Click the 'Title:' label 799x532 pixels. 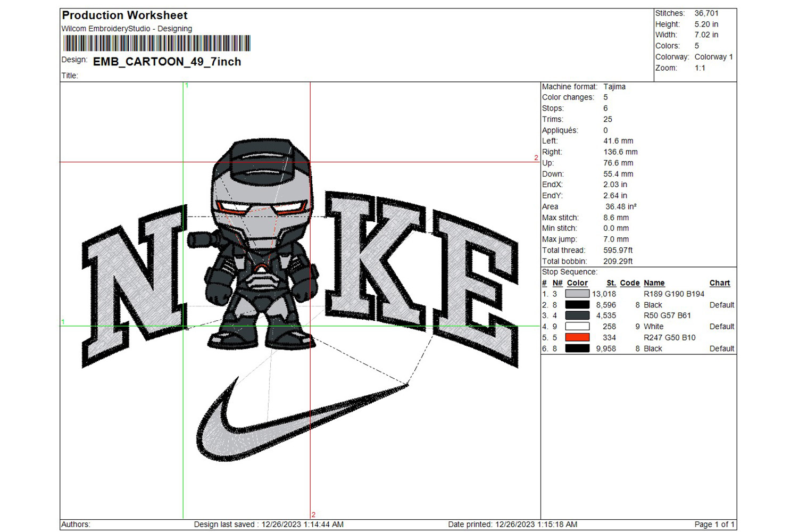[70, 76]
